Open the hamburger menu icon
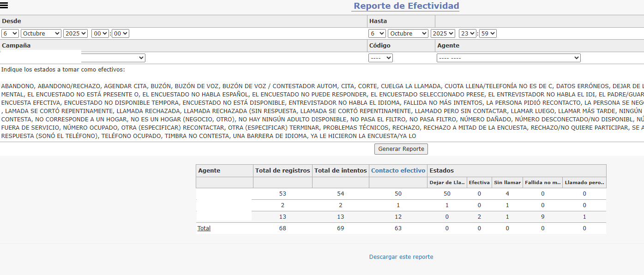Image resolution: width=644 pixels, height=275 pixels. (x=5, y=6)
